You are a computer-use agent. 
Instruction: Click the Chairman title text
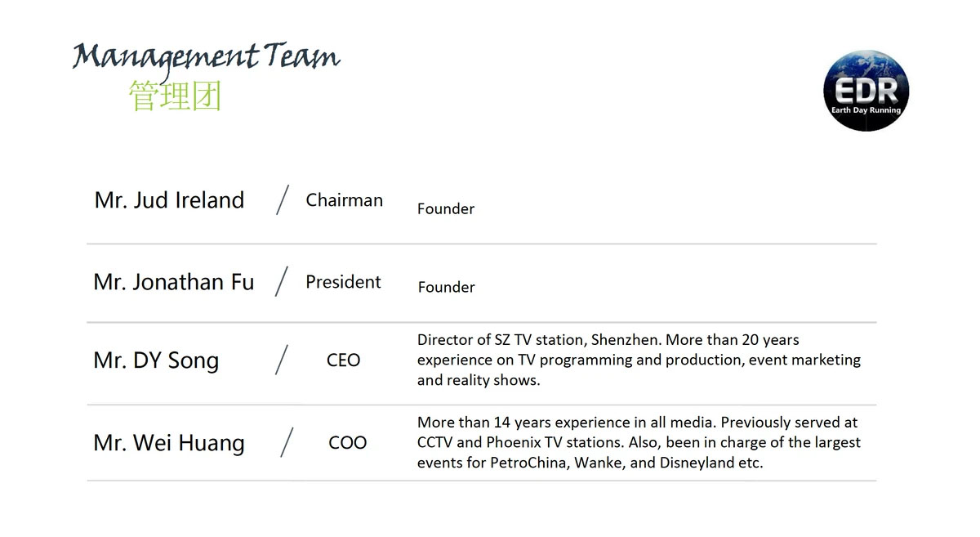[344, 200]
